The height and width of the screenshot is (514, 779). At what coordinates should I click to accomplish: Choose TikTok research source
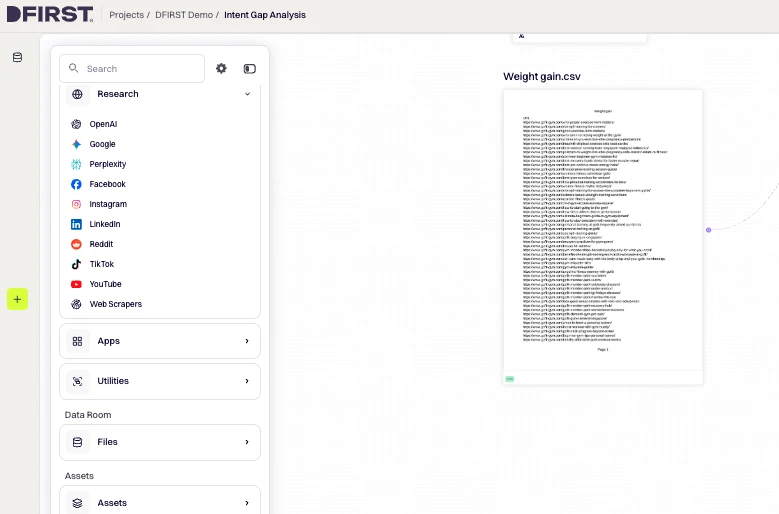pyautogui.click(x=102, y=264)
